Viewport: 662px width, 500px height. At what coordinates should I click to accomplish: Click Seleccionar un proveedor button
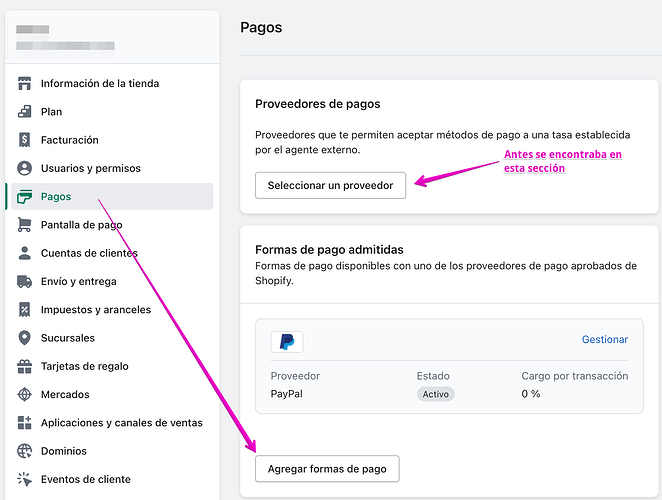click(330, 185)
